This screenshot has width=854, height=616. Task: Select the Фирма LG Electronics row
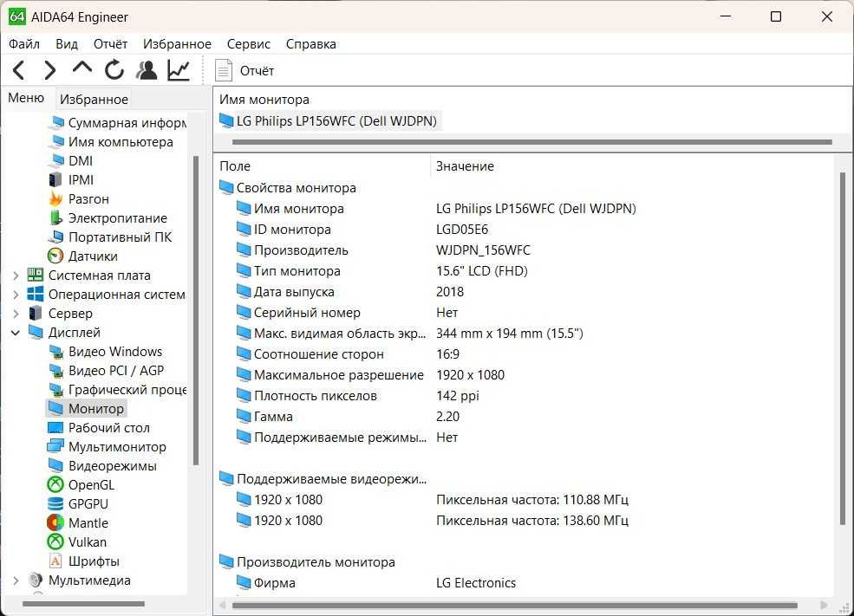pyautogui.click(x=524, y=583)
